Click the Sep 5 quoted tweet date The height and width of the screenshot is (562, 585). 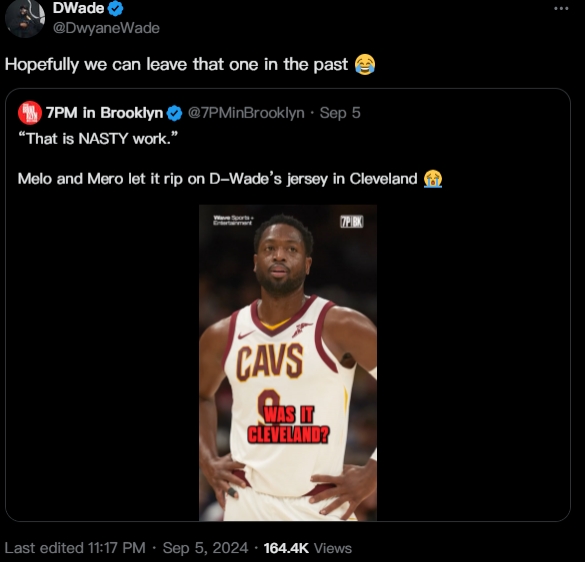[340, 113]
